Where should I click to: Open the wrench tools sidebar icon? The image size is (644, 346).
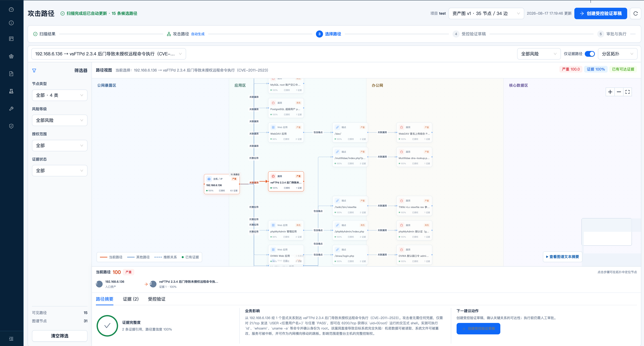click(x=11, y=109)
